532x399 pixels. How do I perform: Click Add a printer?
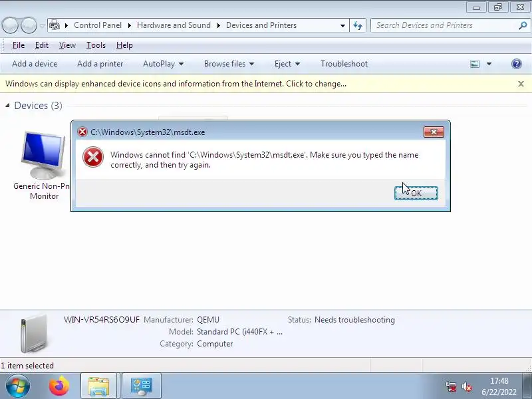click(100, 64)
